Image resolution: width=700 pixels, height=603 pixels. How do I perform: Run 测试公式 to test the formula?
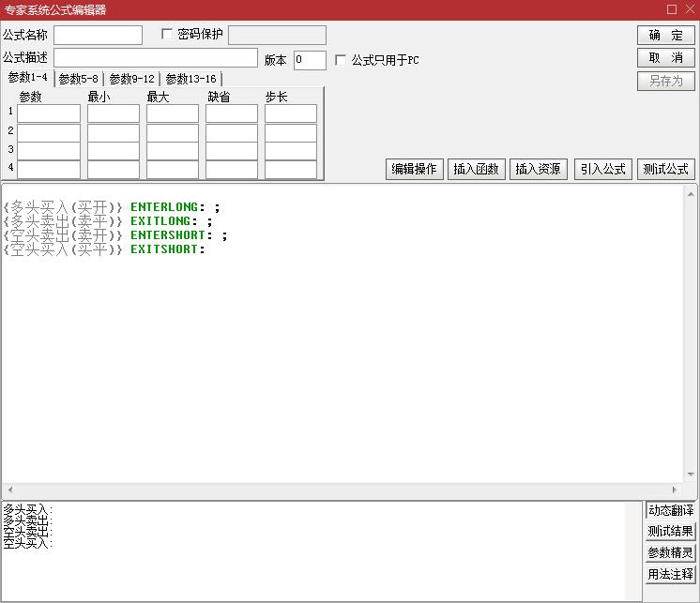click(665, 169)
